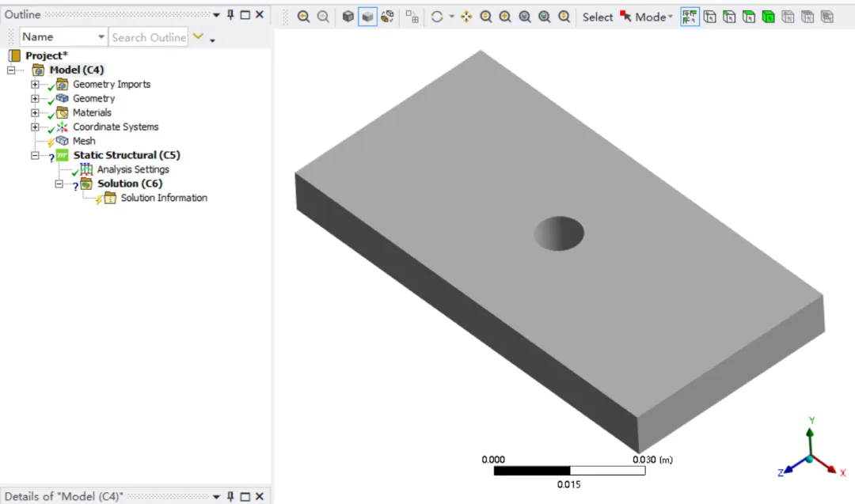Toggle the Smart Select filter
Image resolution: width=855 pixels, height=504 pixels.
point(690,17)
